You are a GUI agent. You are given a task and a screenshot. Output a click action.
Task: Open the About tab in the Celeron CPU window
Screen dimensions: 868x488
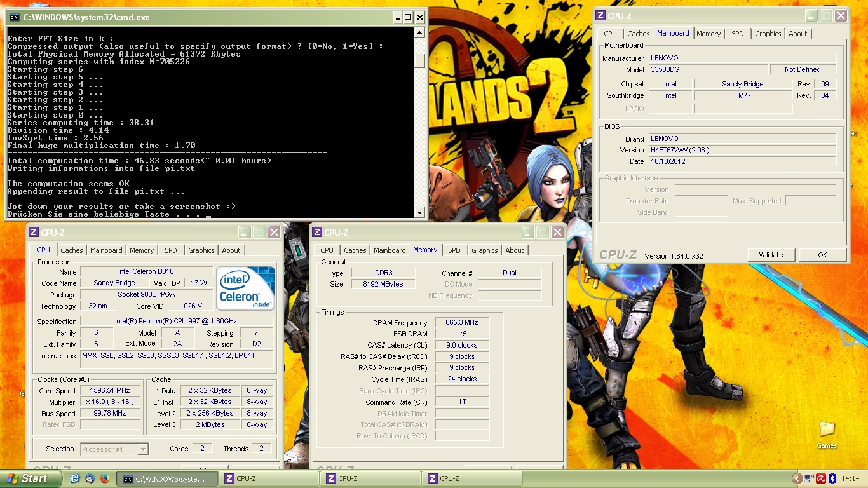click(231, 250)
